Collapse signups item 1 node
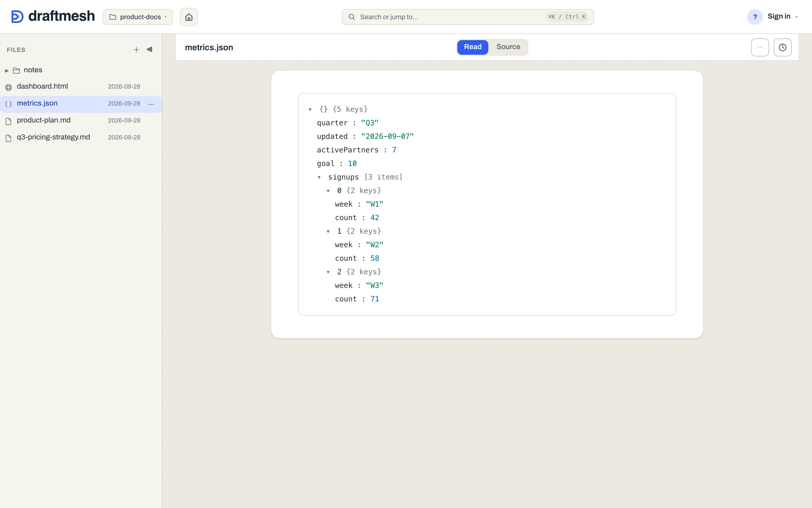 [328, 231]
